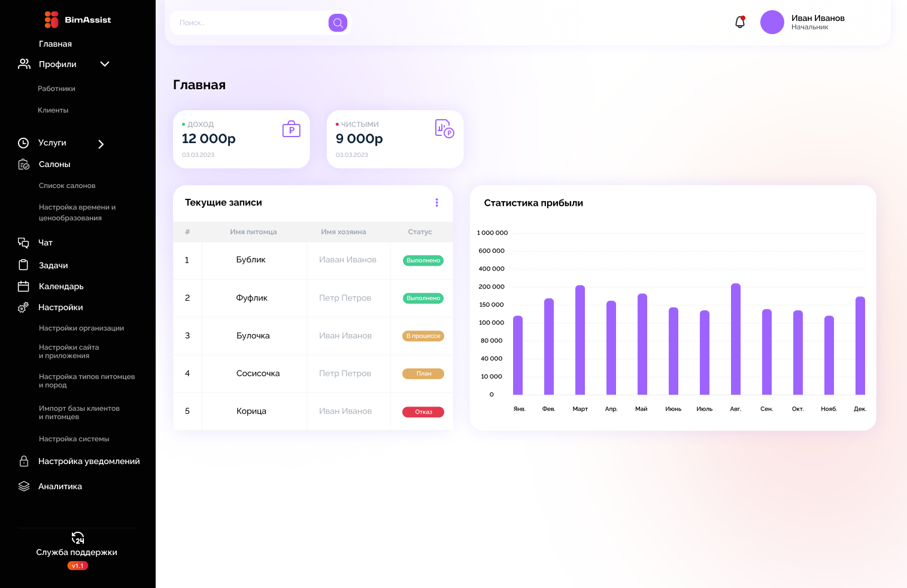Open three-dot menu in Текущие записи
Viewport: 907px width, 588px height.
tap(436, 202)
